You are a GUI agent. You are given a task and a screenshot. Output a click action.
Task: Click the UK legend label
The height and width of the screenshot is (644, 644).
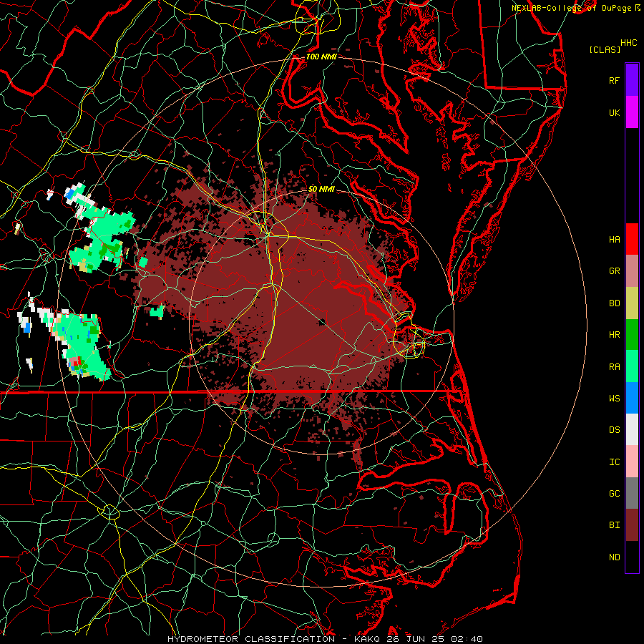tap(614, 112)
